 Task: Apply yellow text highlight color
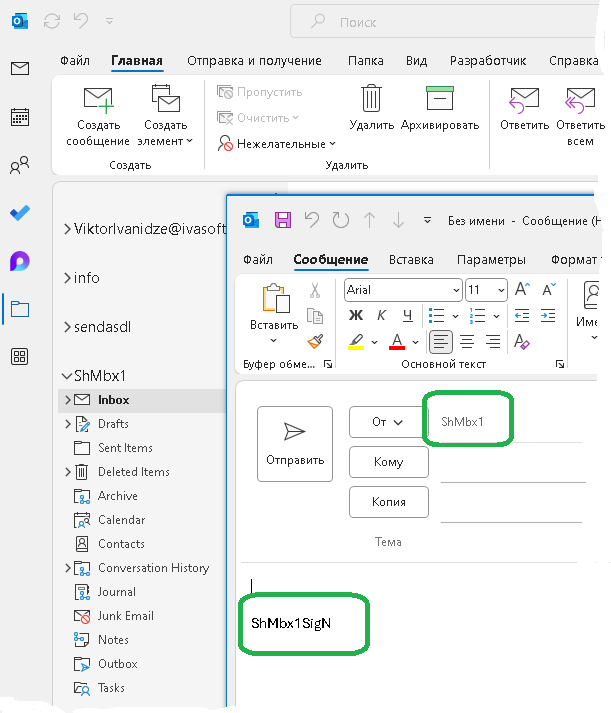pyautogui.click(x=356, y=341)
